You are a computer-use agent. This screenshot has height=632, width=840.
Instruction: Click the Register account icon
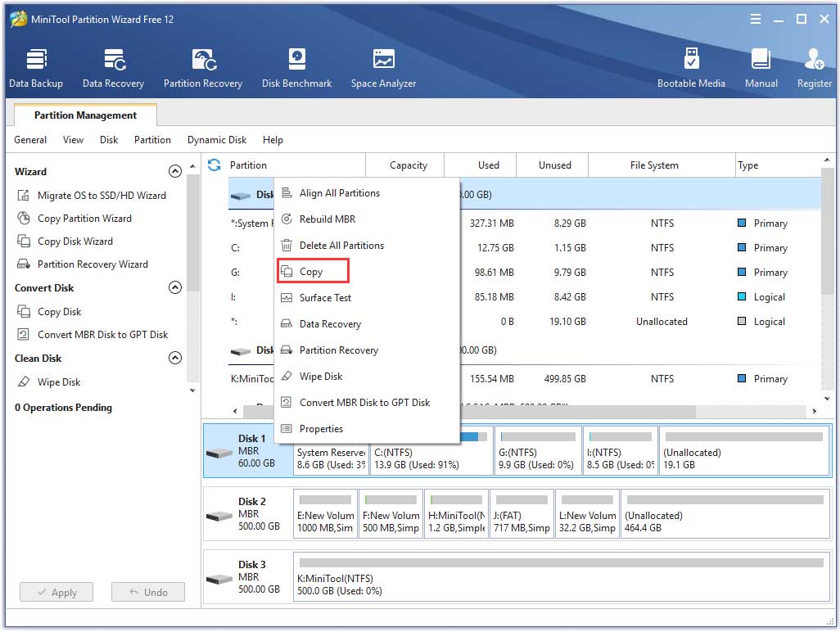coord(814,68)
